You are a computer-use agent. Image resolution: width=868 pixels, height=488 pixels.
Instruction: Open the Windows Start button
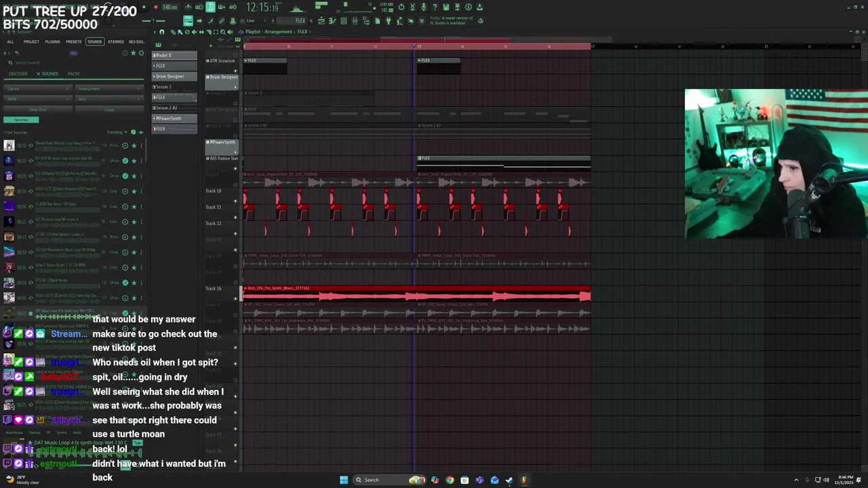344,480
